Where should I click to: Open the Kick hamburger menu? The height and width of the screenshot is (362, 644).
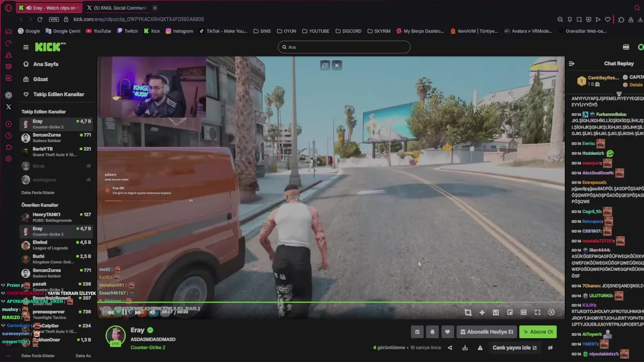26,47
